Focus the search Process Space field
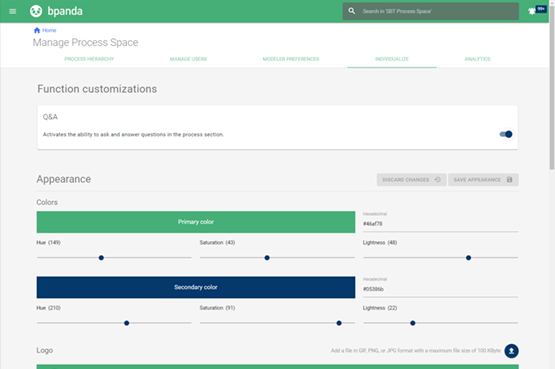 pyautogui.click(x=431, y=11)
